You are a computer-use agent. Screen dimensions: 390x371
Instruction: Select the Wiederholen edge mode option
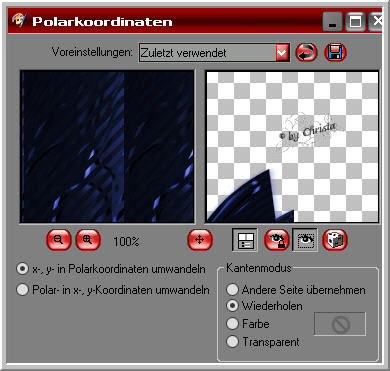(x=265, y=306)
